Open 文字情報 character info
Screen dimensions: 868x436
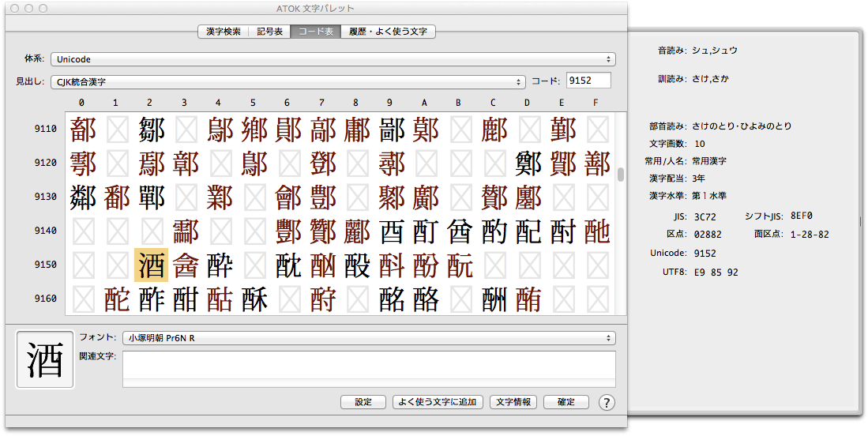point(513,402)
